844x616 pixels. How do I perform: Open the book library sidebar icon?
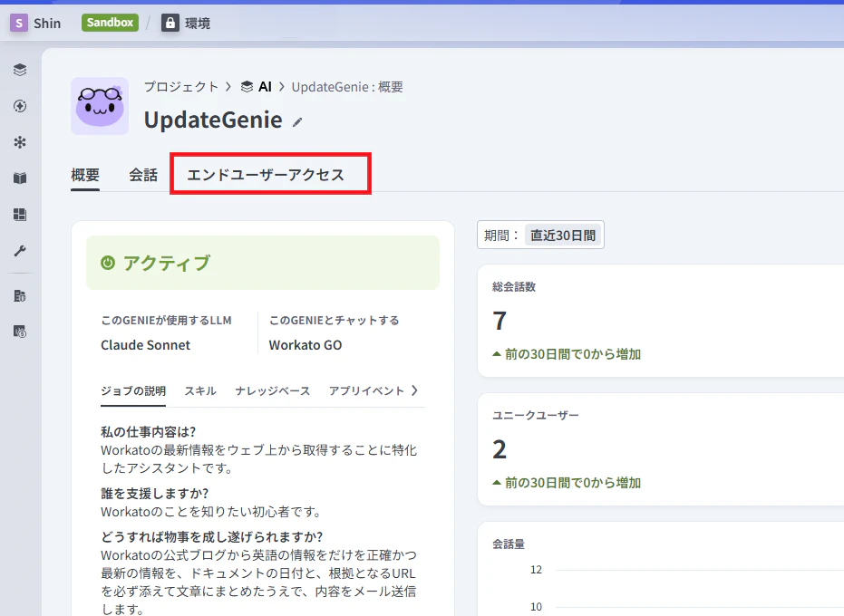[20, 178]
